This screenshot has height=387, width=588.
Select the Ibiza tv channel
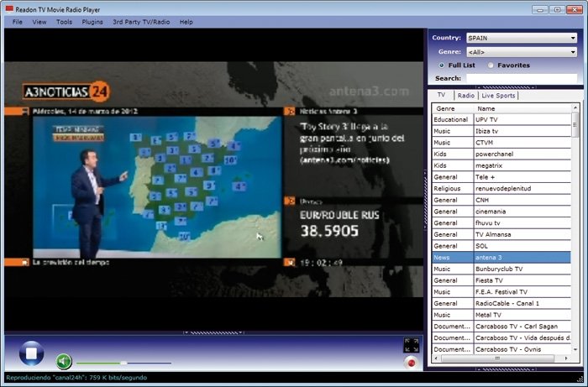(x=501, y=131)
